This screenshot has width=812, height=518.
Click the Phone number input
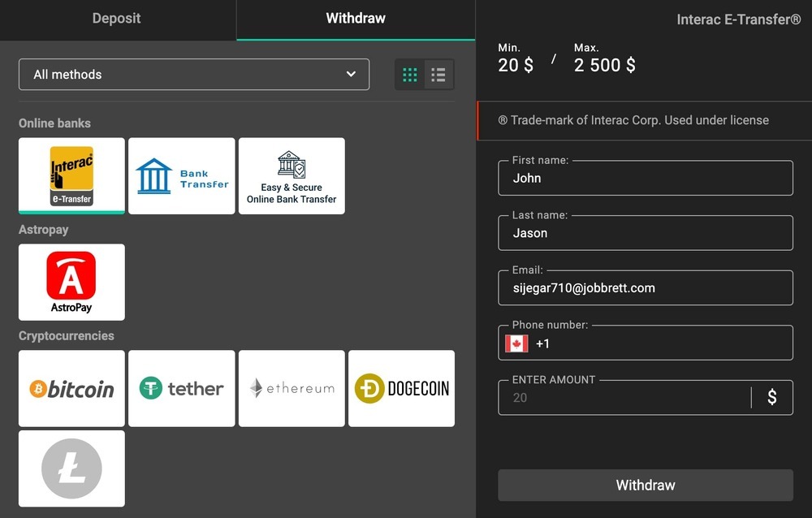click(x=646, y=343)
